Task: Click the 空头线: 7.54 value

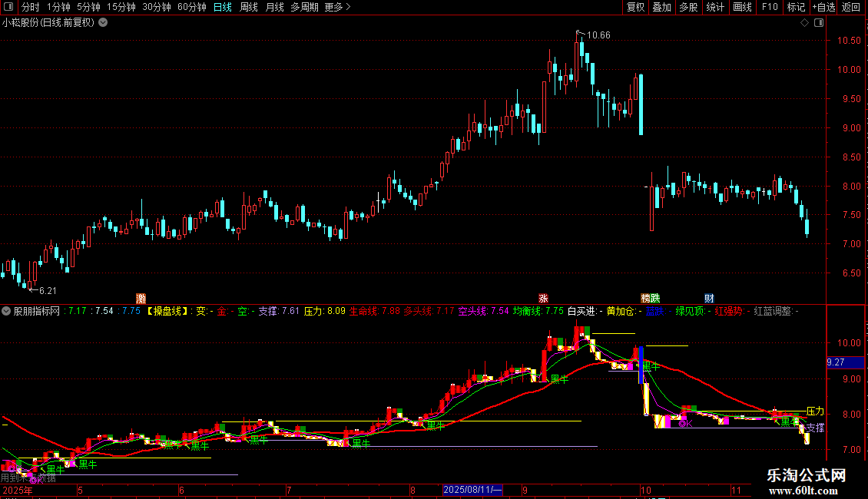Action: [x=483, y=311]
